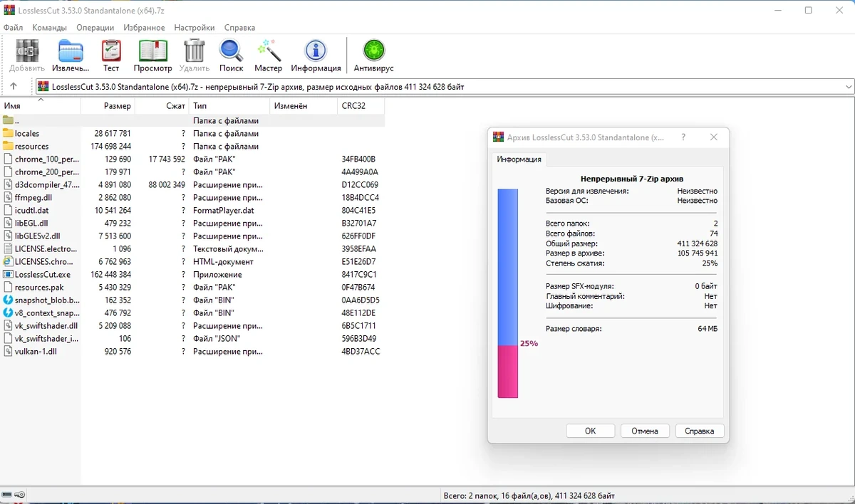Click the parent folder '..' icon
855x504 pixels.
[x=9, y=120]
